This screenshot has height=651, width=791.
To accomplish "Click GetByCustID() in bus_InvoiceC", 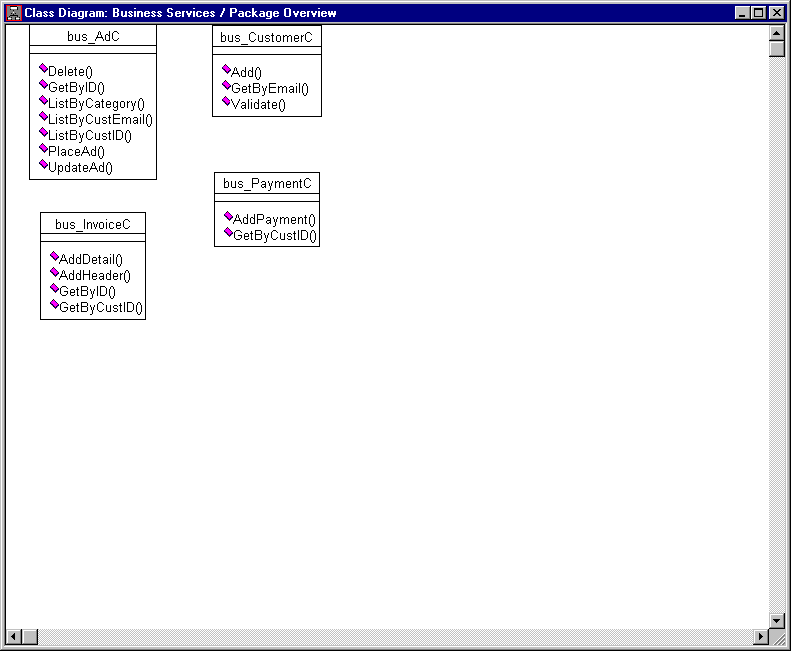I will [101, 308].
